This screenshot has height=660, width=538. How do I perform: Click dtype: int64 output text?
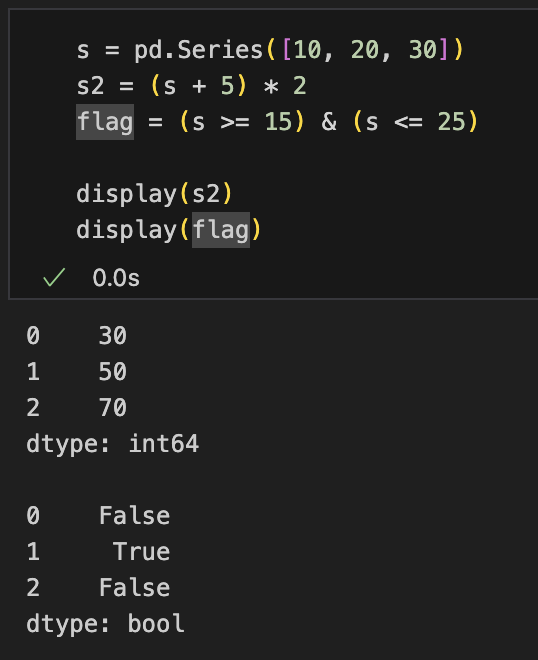tap(112, 444)
